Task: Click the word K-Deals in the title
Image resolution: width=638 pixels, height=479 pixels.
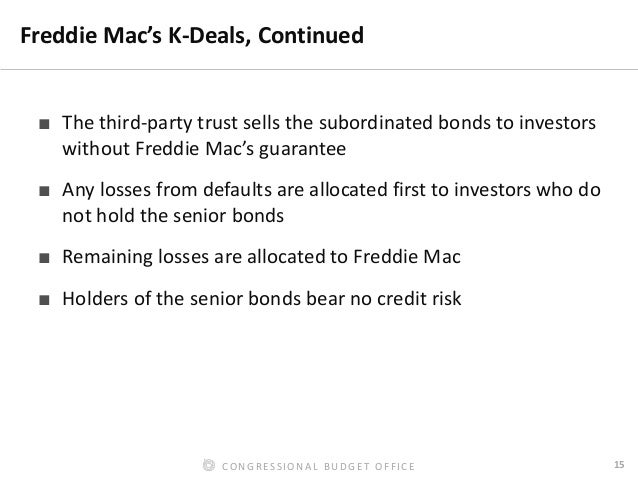Action: pos(209,35)
